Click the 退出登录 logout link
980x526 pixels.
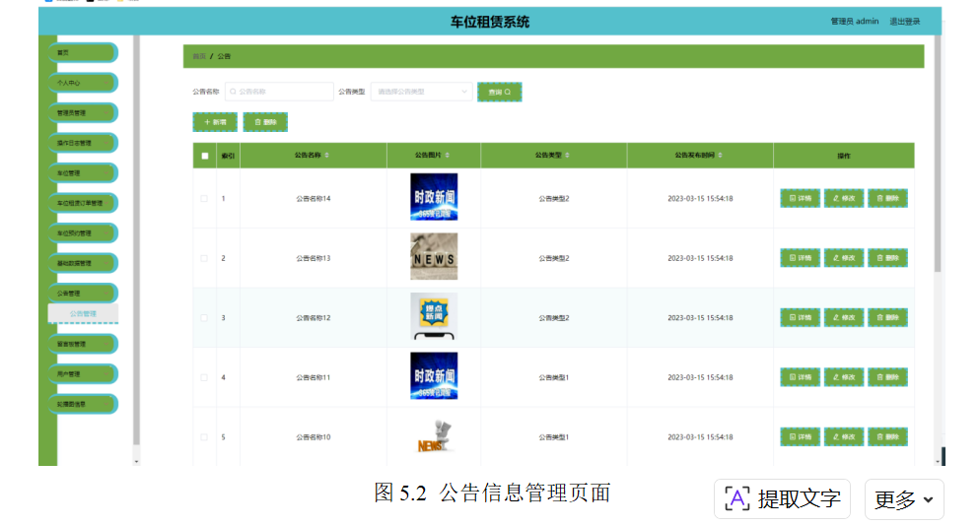(905, 22)
